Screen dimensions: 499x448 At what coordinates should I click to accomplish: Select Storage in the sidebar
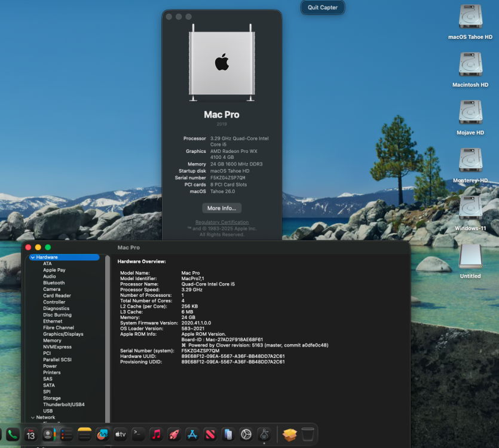point(52,398)
